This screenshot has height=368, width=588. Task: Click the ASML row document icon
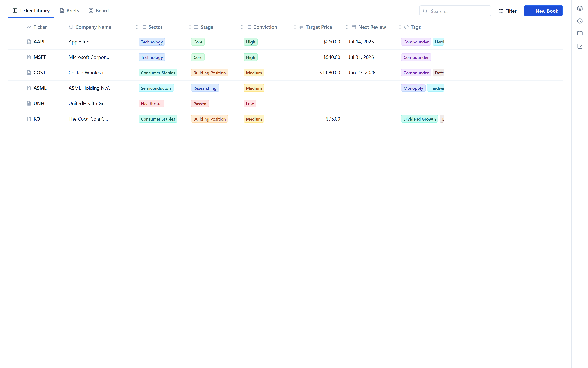[x=29, y=88]
